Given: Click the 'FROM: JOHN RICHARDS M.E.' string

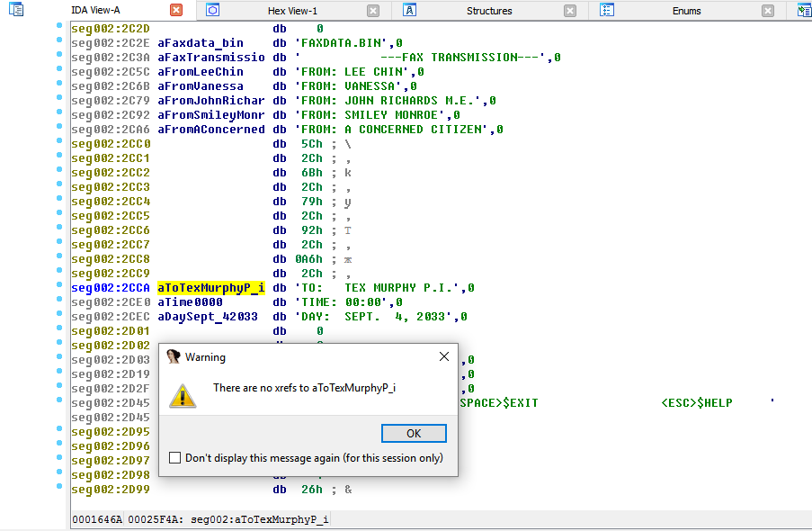Looking at the screenshot, I should 388,101.
